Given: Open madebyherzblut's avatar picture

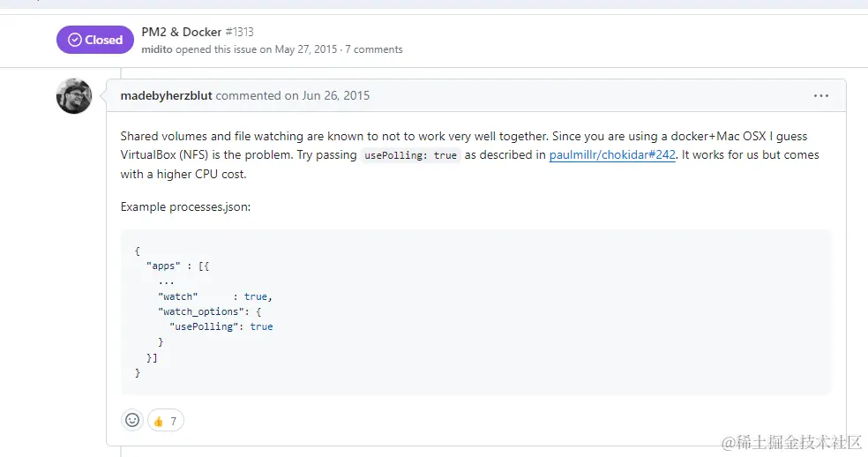Looking at the screenshot, I should [x=74, y=96].
